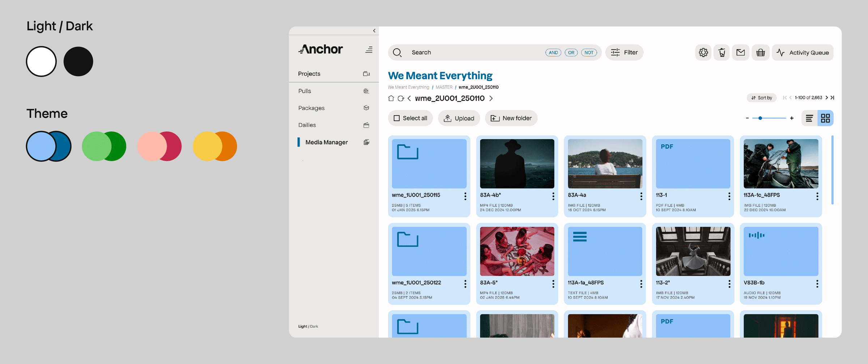Open Packages in the sidebar
868x364 pixels.
click(x=334, y=108)
